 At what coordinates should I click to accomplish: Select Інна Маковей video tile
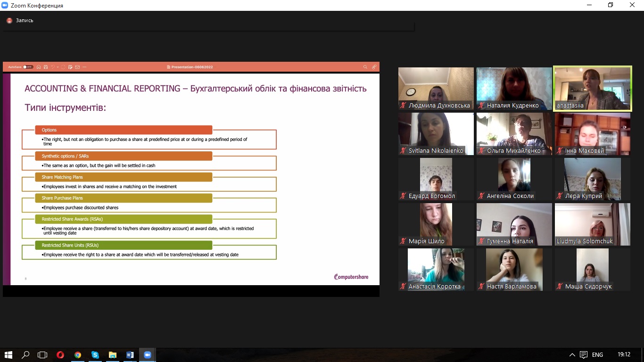pyautogui.click(x=593, y=134)
